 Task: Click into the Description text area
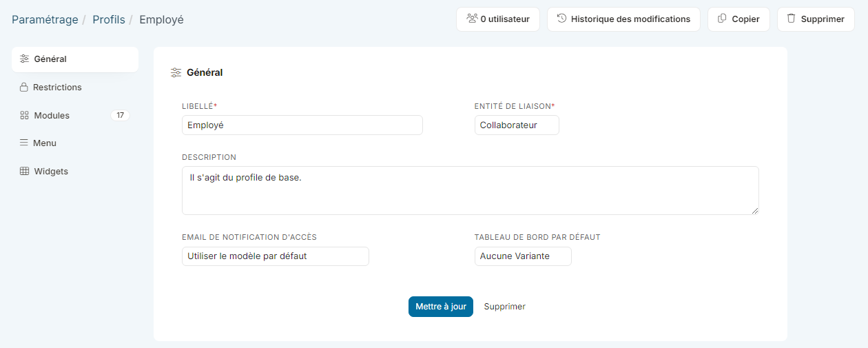coord(471,190)
